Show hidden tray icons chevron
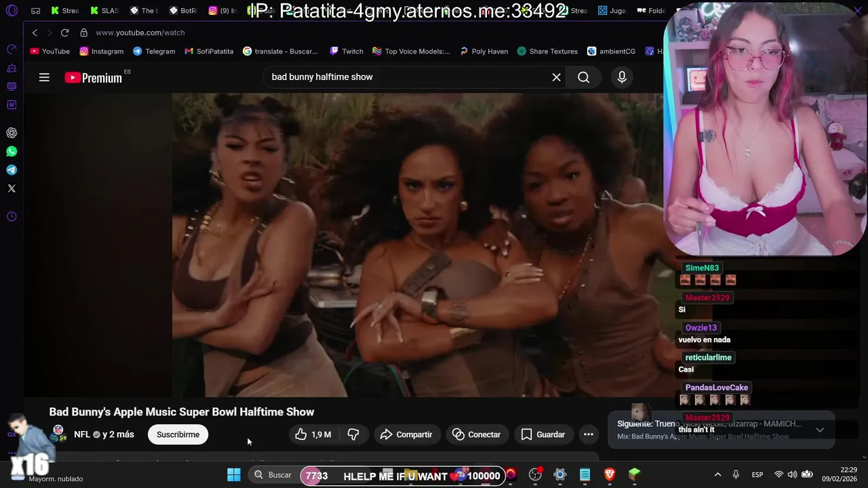The image size is (868, 488). [x=717, y=474]
